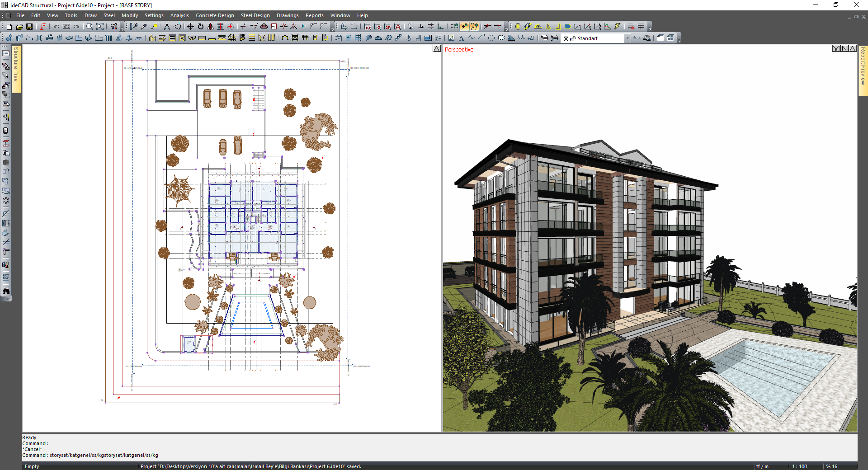This screenshot has height=470, width=868.
Task: Select the Arc drawing tool
Action: coord(481,38)
